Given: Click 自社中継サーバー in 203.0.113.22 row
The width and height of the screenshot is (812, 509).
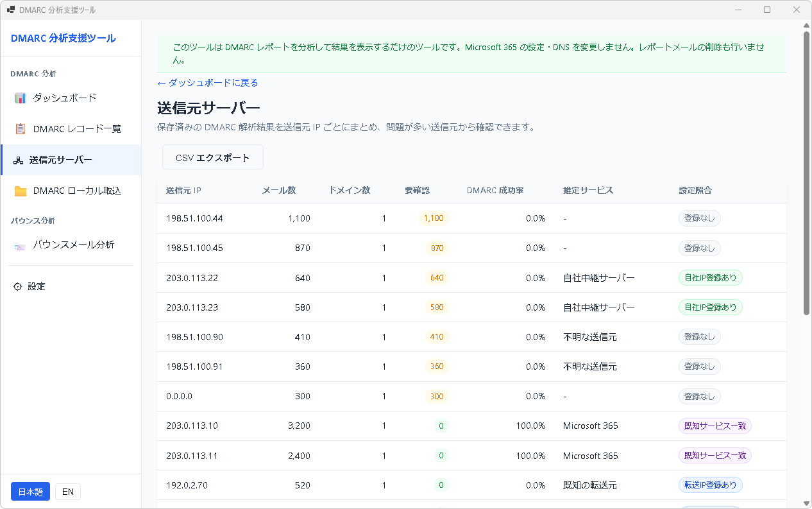Looking at the screenshot, I should pos(599,278).
